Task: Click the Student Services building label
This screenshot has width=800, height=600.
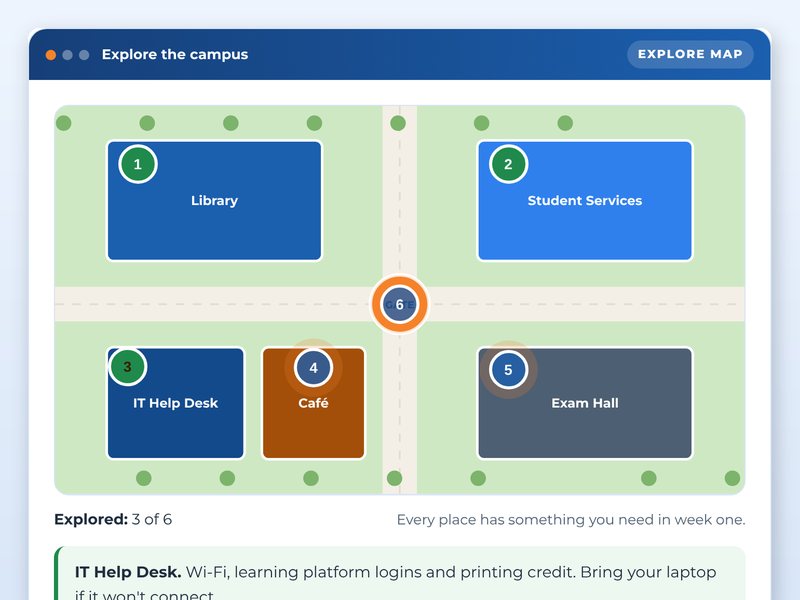Action: click(585, 201)
